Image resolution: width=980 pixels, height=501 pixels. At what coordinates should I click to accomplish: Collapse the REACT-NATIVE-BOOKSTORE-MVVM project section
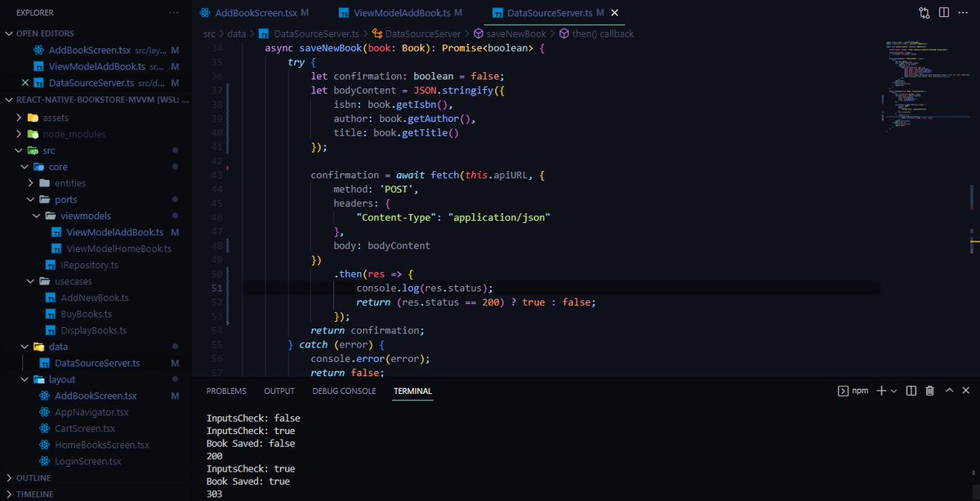96,100
